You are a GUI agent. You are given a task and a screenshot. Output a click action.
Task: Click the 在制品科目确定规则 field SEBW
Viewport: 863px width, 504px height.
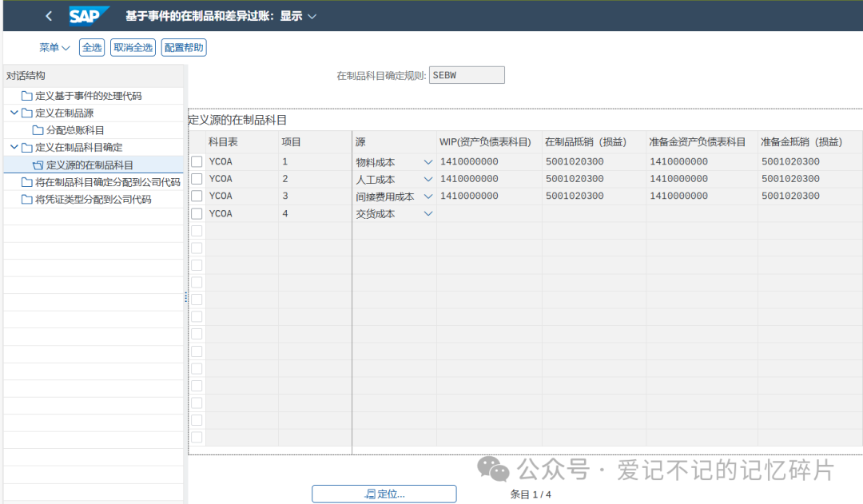(467, 75)
